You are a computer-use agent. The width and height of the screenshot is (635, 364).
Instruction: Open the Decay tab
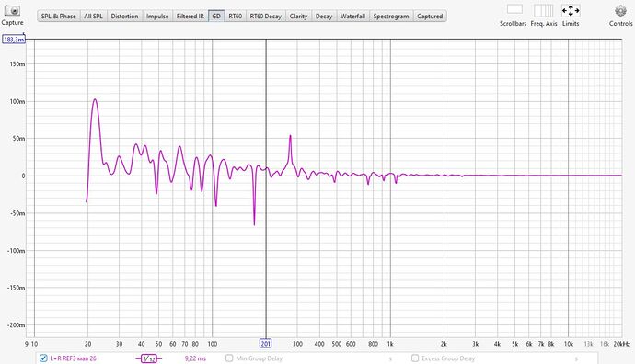324,17
